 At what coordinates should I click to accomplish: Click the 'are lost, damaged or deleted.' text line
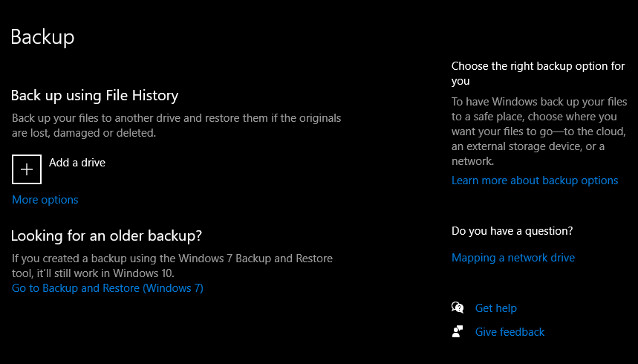coord(84,133)
